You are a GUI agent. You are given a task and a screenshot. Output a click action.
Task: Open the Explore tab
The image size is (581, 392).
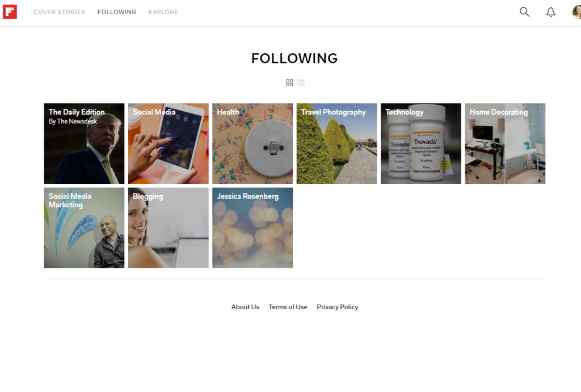click(163, 12)
